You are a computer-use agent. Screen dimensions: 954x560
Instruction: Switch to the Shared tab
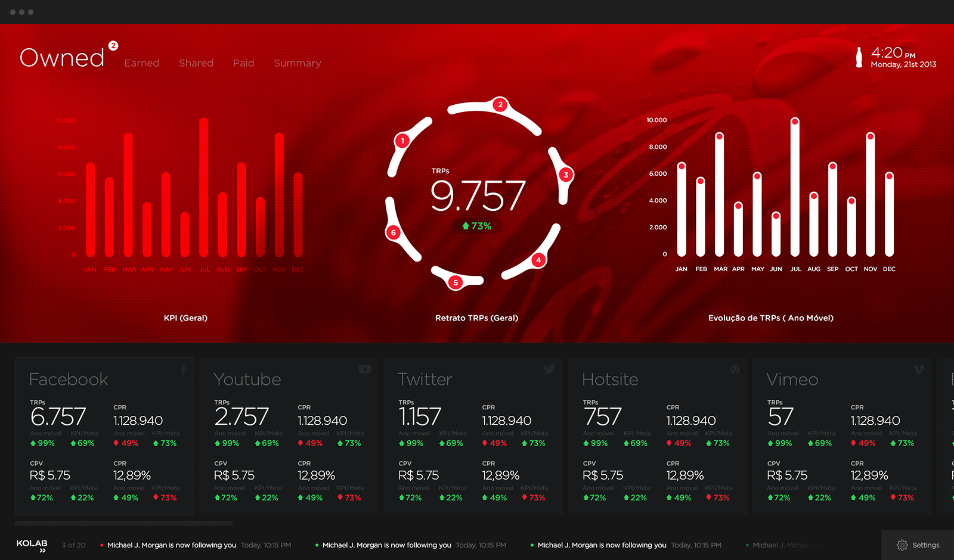click(196, 63)
